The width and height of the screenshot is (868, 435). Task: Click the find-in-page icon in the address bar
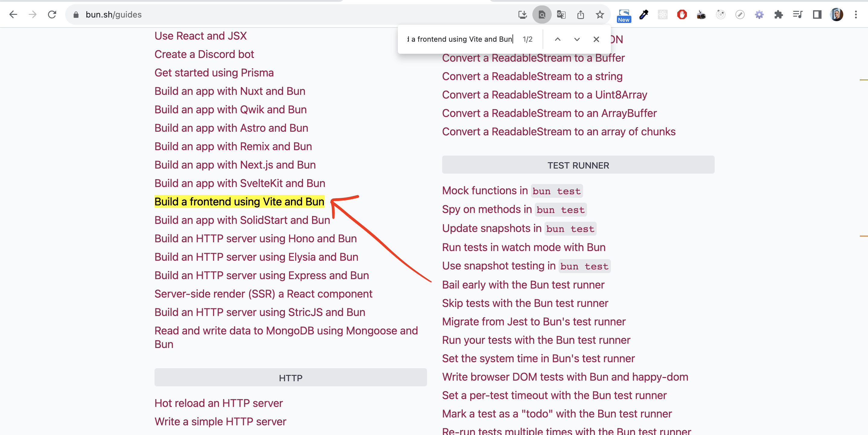(542, 14)
